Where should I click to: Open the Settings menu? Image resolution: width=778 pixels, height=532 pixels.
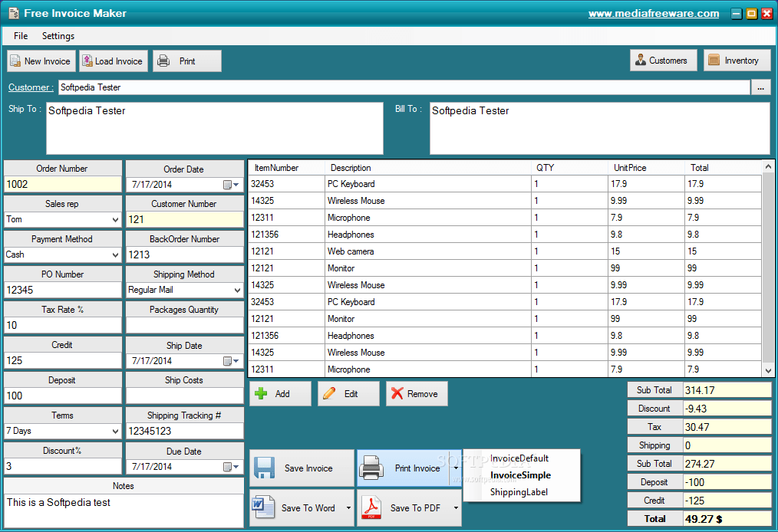click(x=58, y=36)
